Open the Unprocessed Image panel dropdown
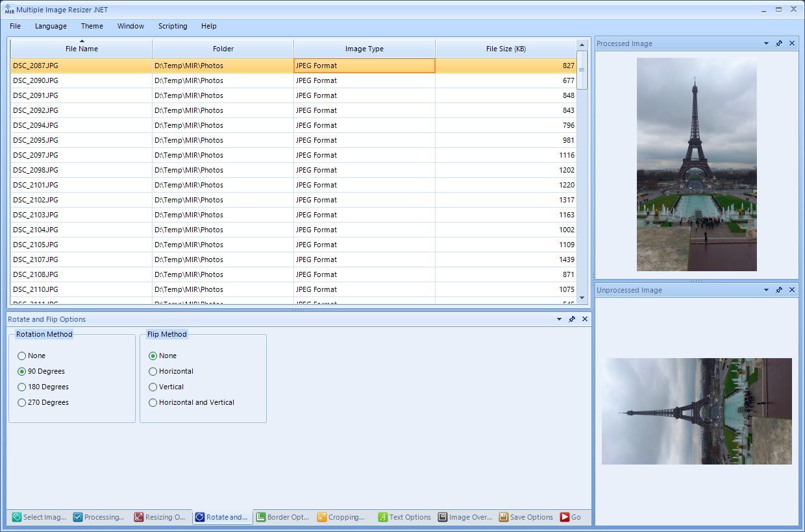The image size is (805, 532). point(766,290)
